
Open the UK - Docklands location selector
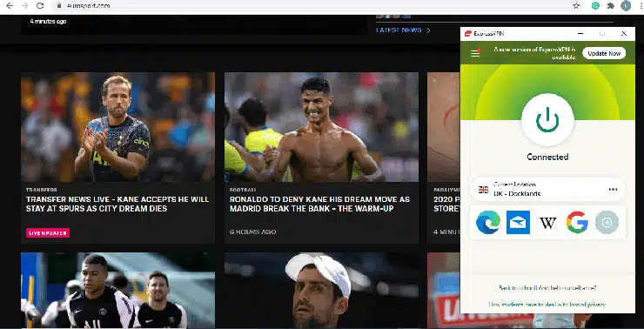[547, 190]
